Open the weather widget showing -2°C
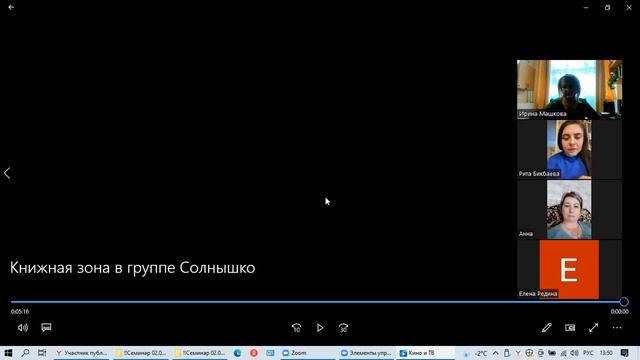Image resolution: width=640 pixels, height=360 pixels. (476, 353)
